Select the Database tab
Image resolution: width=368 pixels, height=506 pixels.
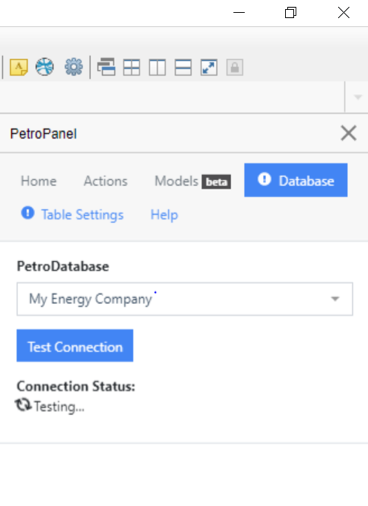pos(296,180)
